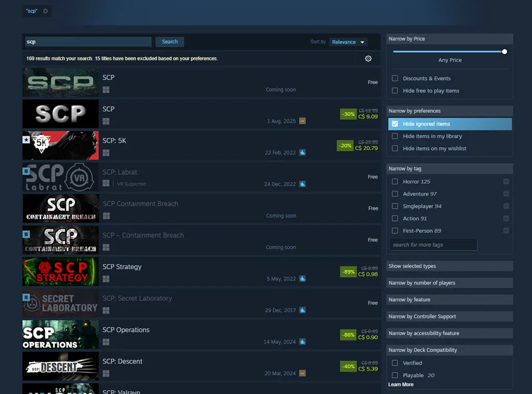This screenshot has height=394, width=532.
Task: Exclude the Singleplayer tag with minus icon
Action: point(506,206)
